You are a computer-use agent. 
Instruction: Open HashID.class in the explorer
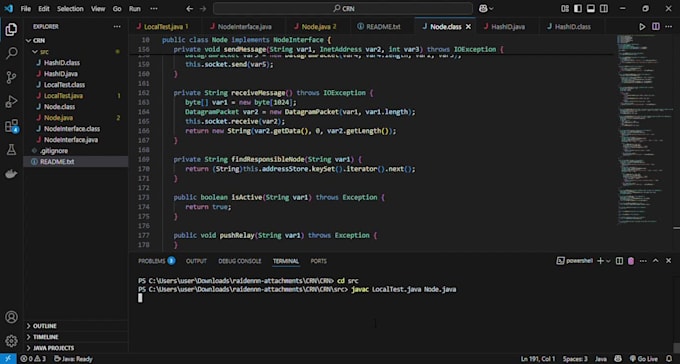pyautogui.click(x=62, y=63)
